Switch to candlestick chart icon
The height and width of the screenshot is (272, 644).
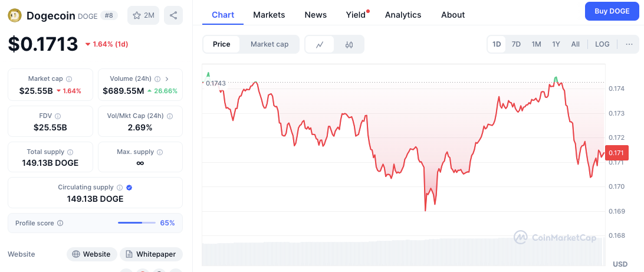click(x=349, y=44)
